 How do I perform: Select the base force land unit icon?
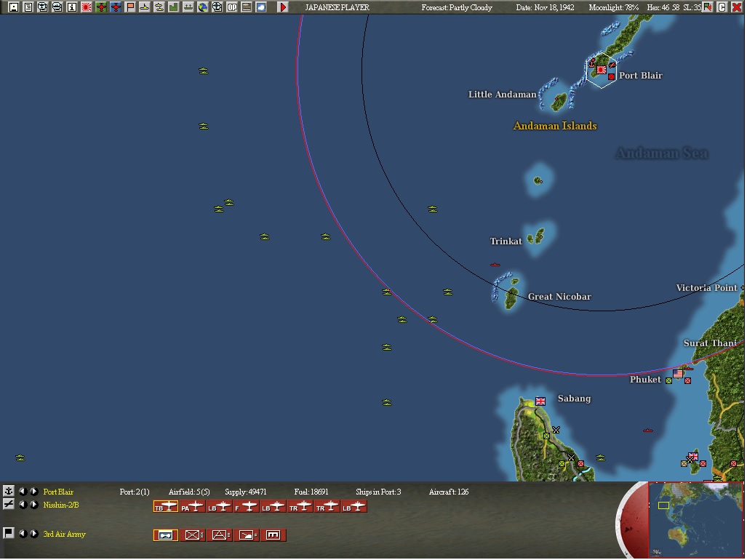[x=273, y=535]
